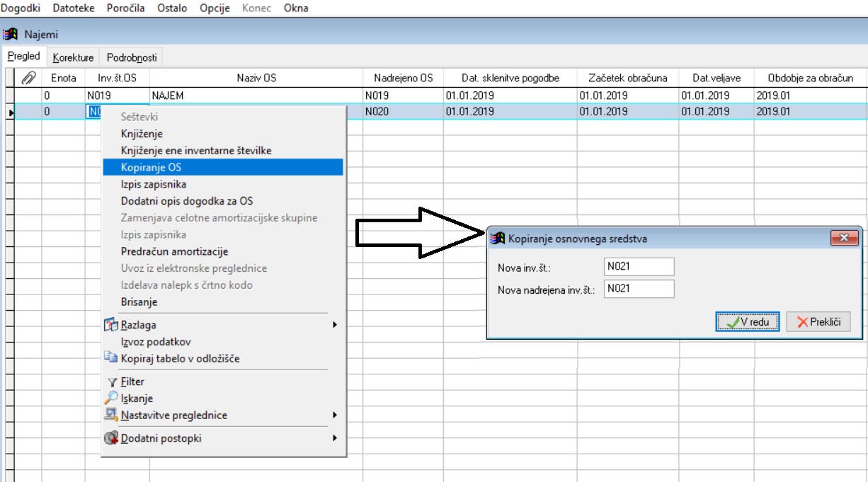868x482 pixels.
Task: Click the Nova inv.št. input field
Action: [639, 266]
